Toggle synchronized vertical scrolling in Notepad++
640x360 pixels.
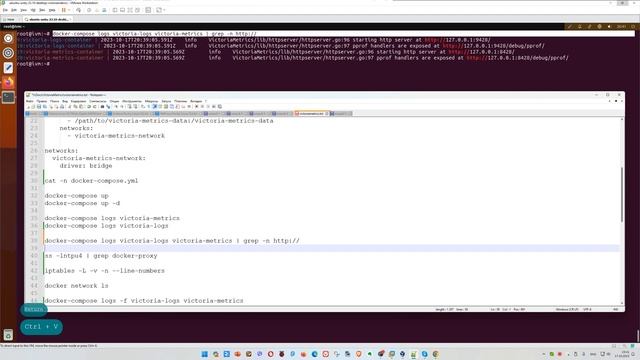point(129,107)
